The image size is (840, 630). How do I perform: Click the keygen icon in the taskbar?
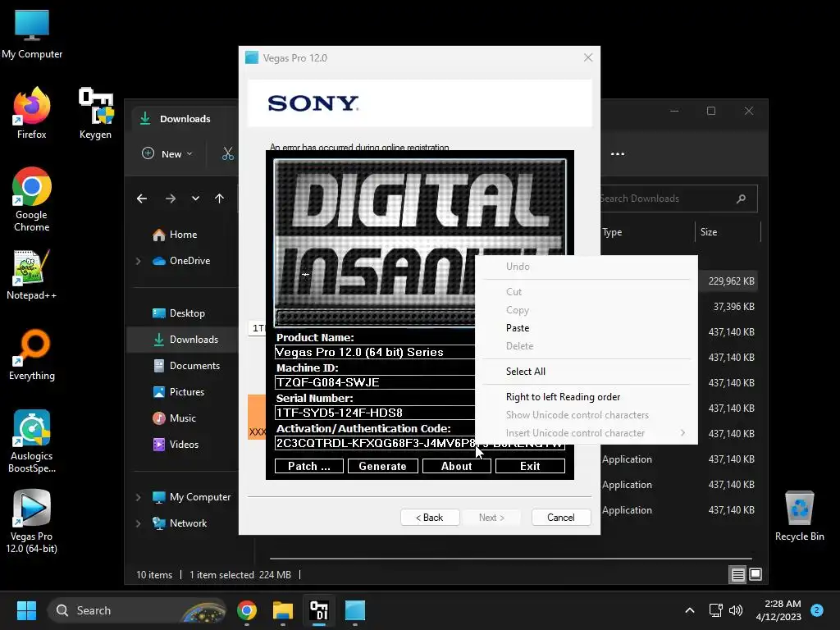click(319, 610)
